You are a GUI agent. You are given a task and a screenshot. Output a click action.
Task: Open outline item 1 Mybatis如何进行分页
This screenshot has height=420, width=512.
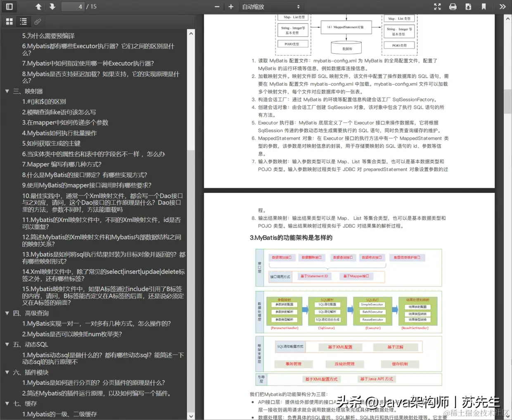[93, 383]
